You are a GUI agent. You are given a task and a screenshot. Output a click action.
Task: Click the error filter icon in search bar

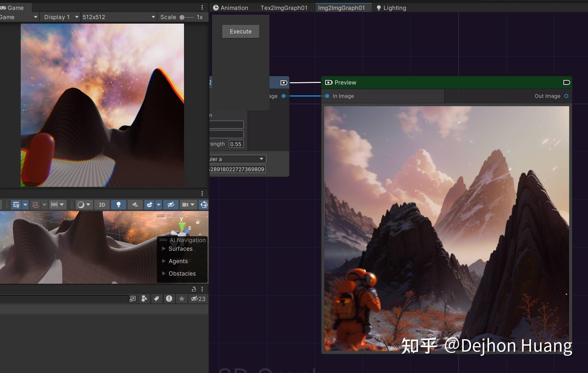tap(169, 299)
